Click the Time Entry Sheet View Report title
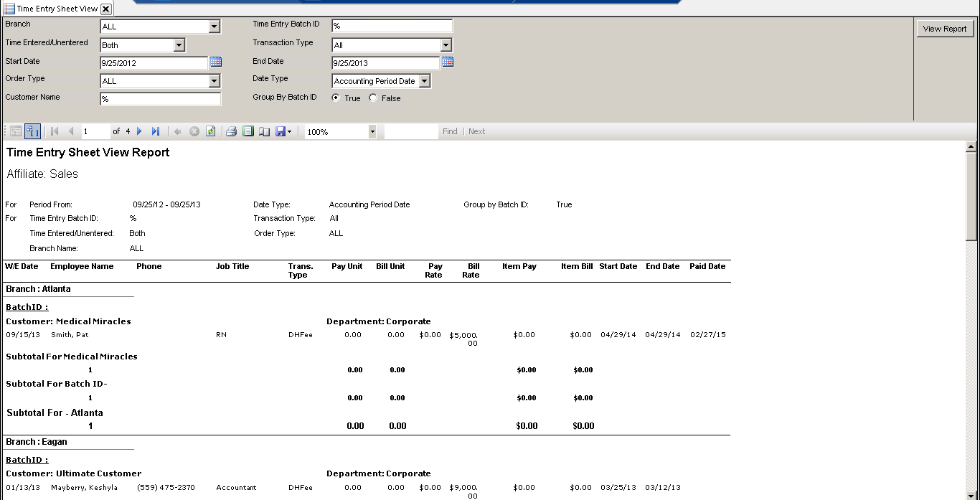 pos(88,153)
